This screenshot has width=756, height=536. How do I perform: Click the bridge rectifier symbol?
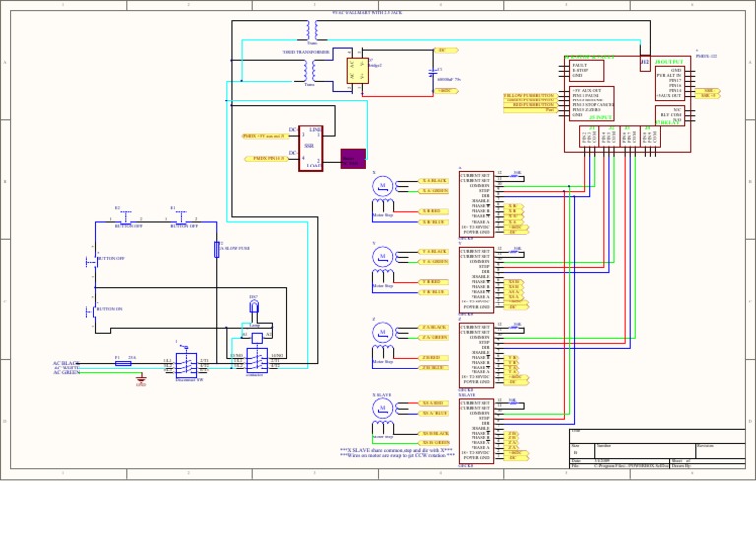point(356,70)
